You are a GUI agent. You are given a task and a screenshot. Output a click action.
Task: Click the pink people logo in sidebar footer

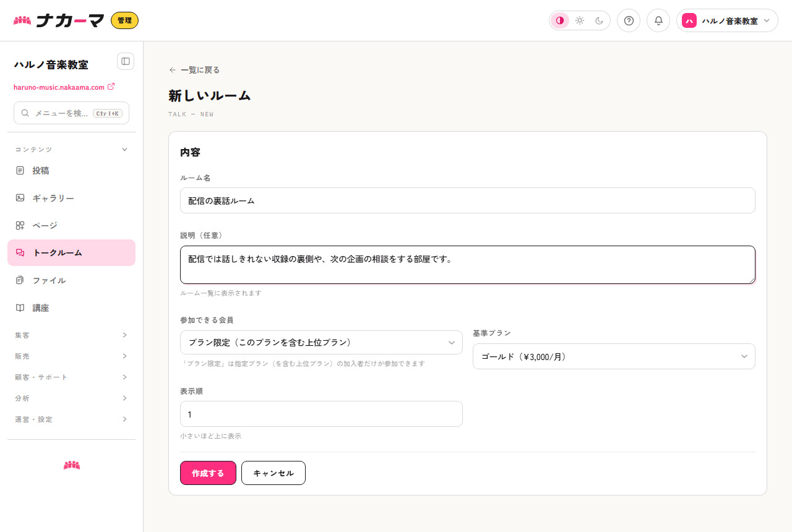point(72,465)
